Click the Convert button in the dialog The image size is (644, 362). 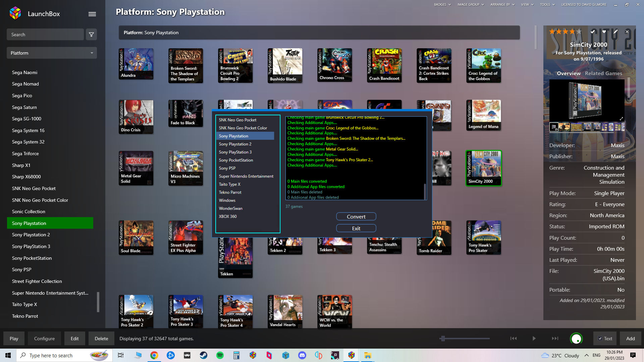click(356, 217)
